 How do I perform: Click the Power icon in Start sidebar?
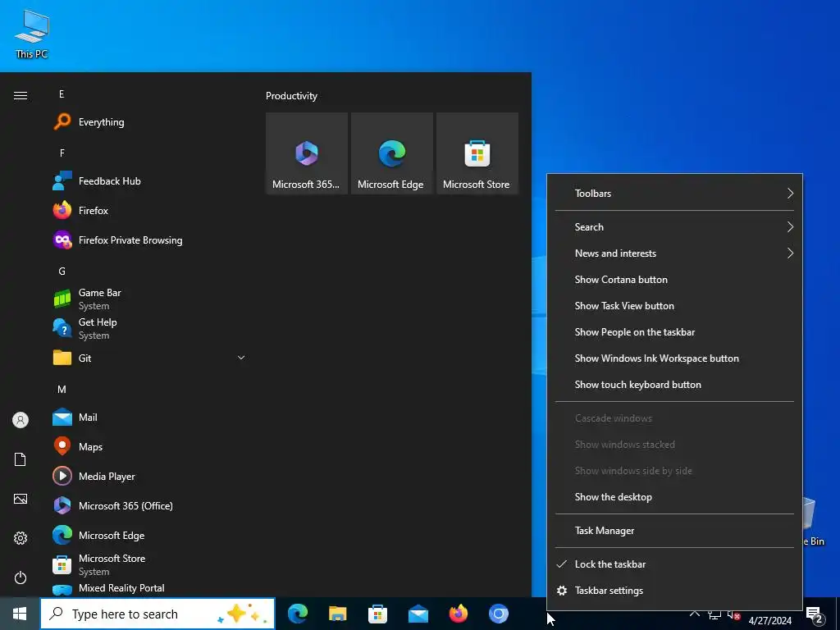21,577
